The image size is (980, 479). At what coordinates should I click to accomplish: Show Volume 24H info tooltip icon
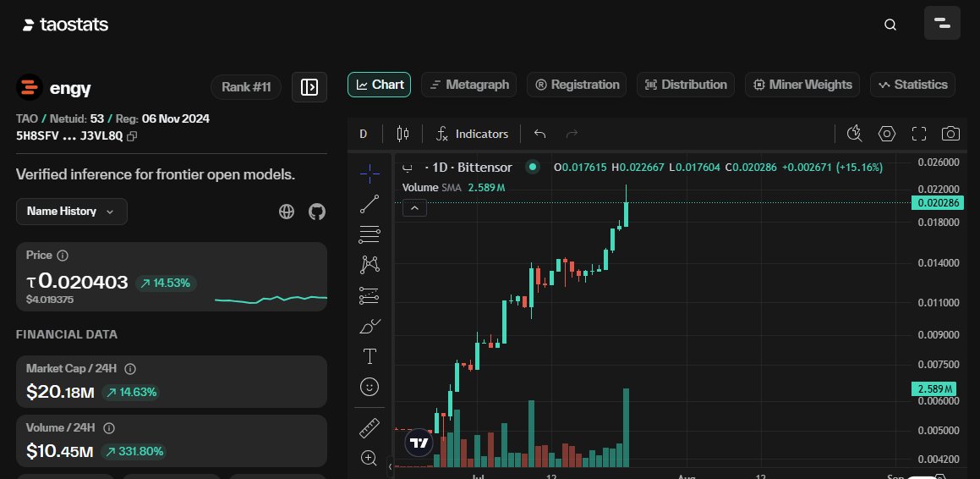coord(109,428)
